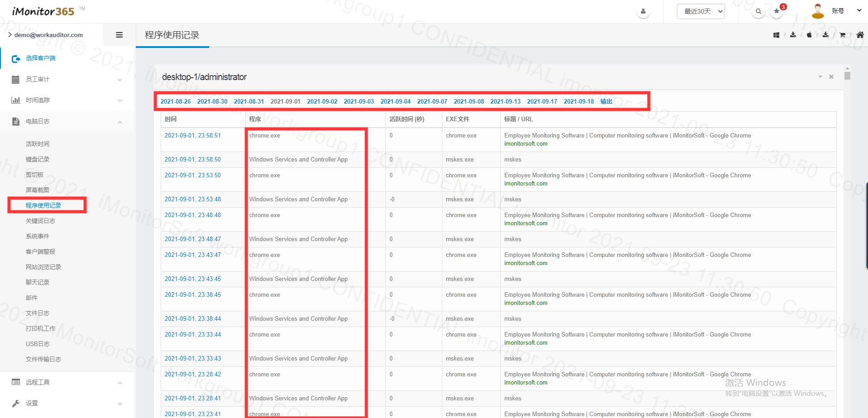This screenshot has width=868, height=418.
Task: Open 网站浏览记录 in sidebar
Action: [43, 267]
